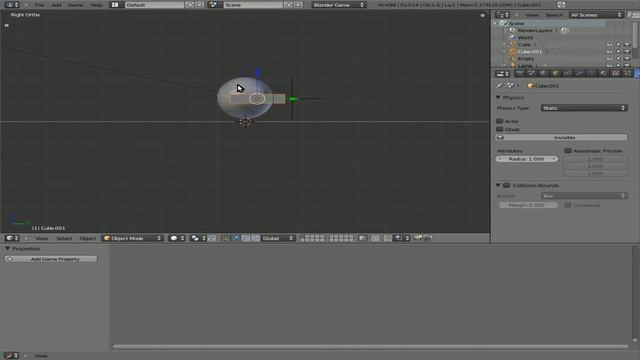
Task: Click the green Y-axis manipulator arrow
Action: tap(293, 99)
